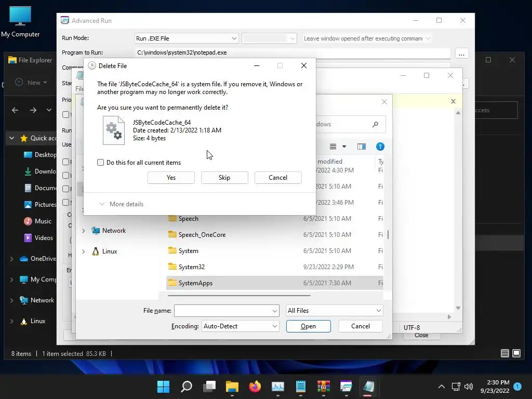Click Cancel in the Open file dialog
This screenshot has width=532, height=399.
[361, 326]
